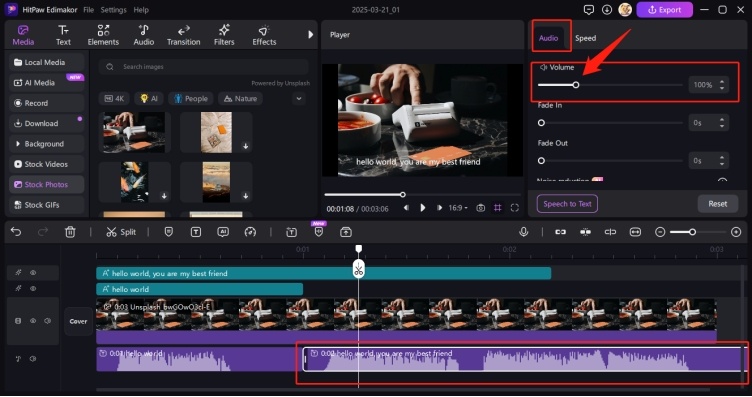Expand the Background category

pos(47,144)
